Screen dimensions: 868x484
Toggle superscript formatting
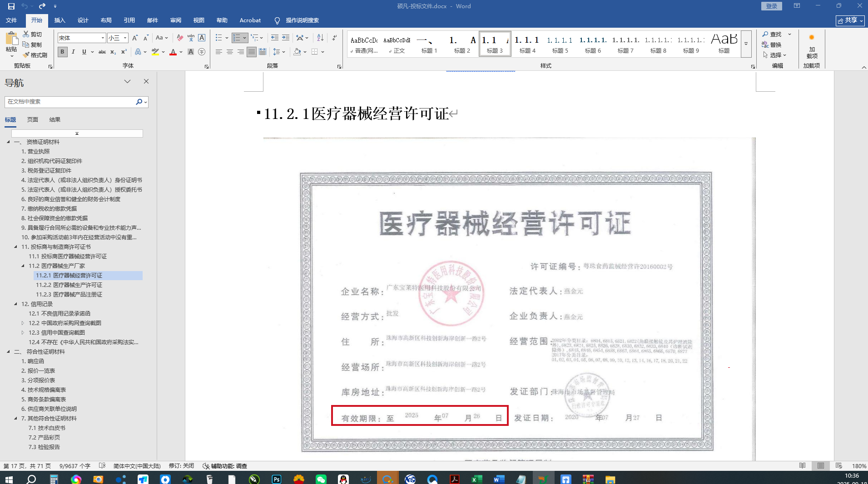point(124,52)
